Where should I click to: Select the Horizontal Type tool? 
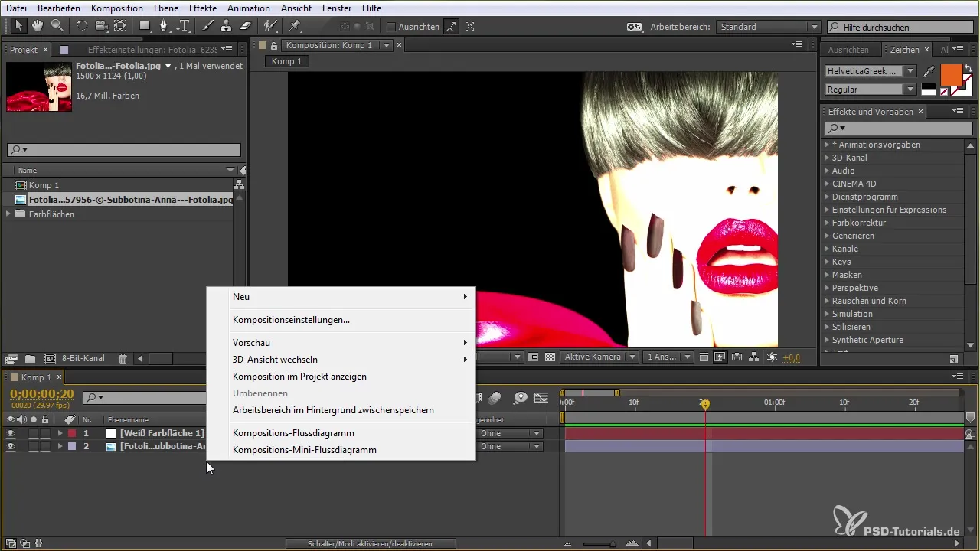(183, 26)
